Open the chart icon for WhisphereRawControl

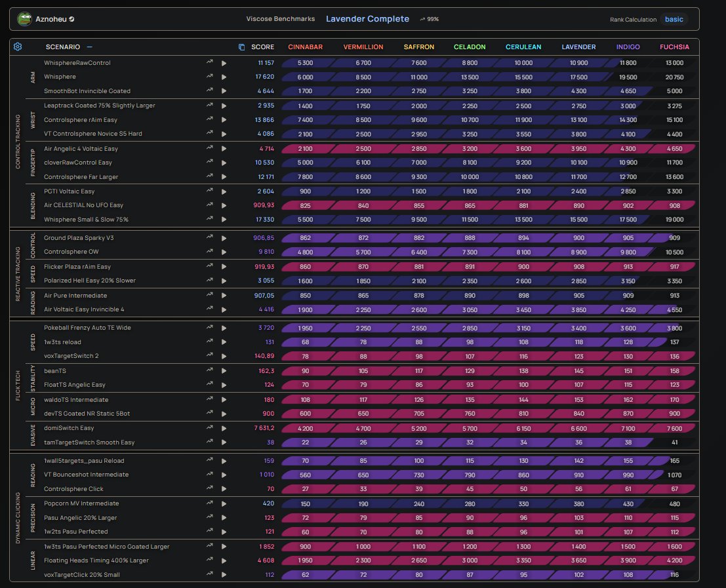[210, 62]
